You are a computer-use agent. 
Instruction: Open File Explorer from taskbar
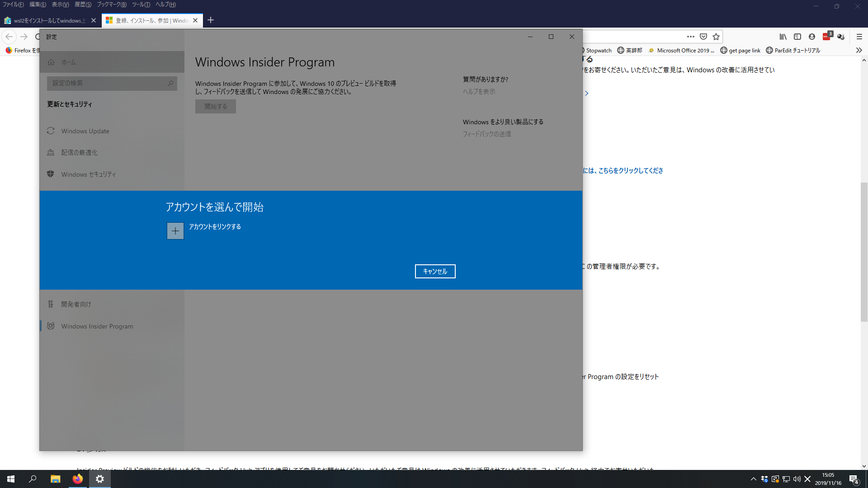point(55,479)
